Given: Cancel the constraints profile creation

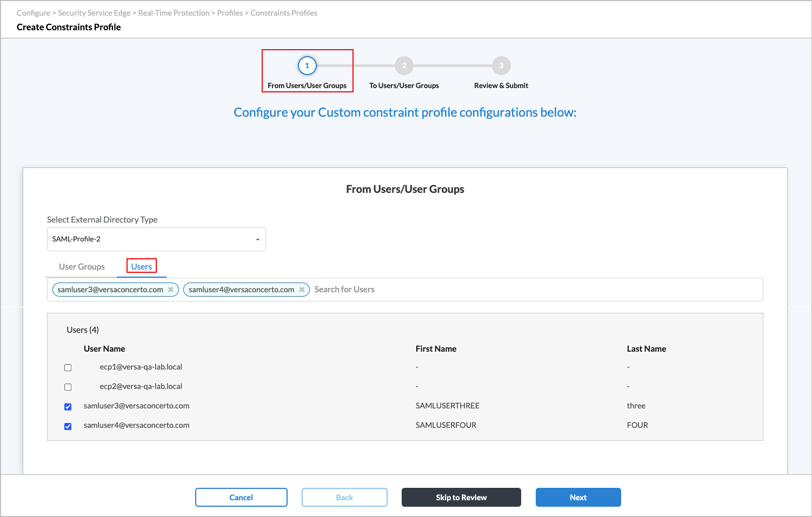Looking at the screenshot, I should pos(241,497).
